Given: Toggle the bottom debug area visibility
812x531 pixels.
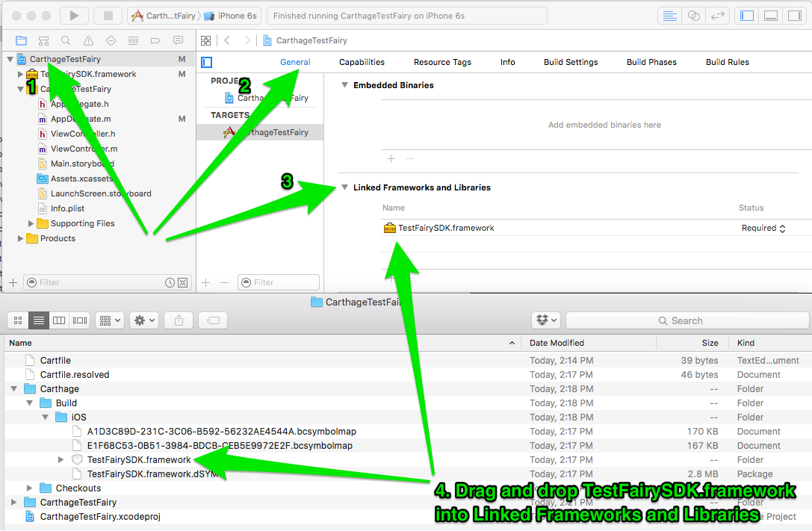Looking at the screenshot, I should (772, 16).
